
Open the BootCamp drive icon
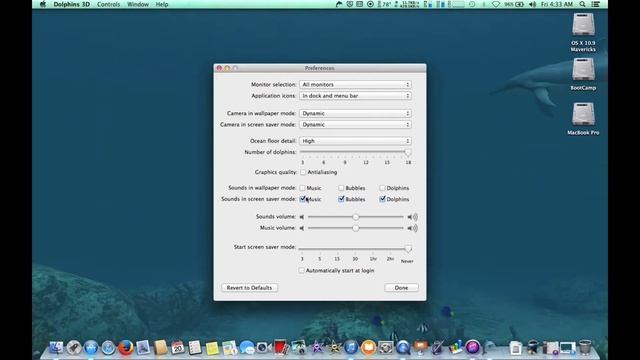(583, 70)
